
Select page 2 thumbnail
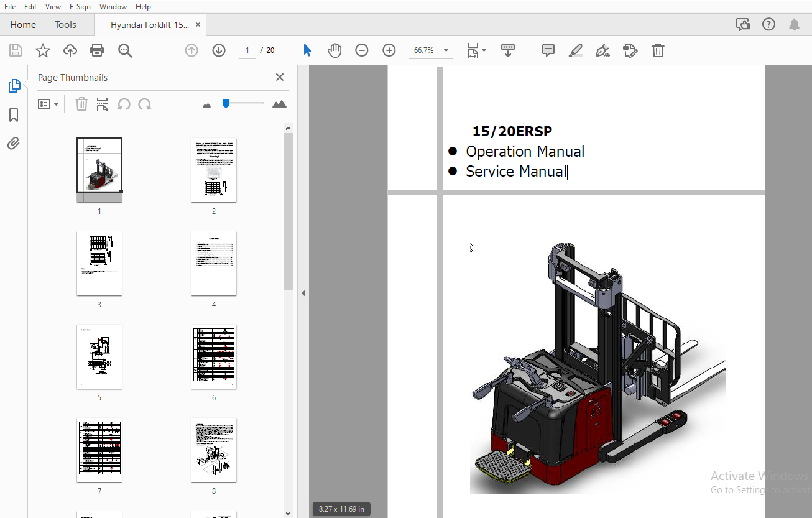tap(214, 170)
